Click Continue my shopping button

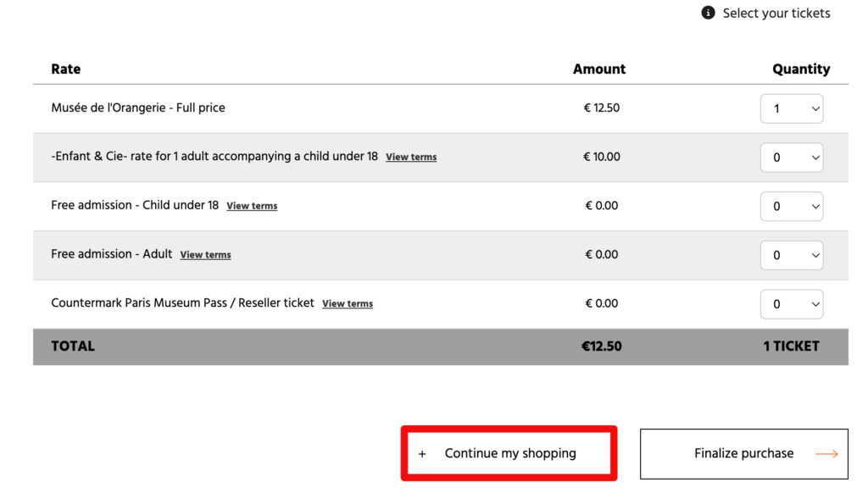(509, 453)
